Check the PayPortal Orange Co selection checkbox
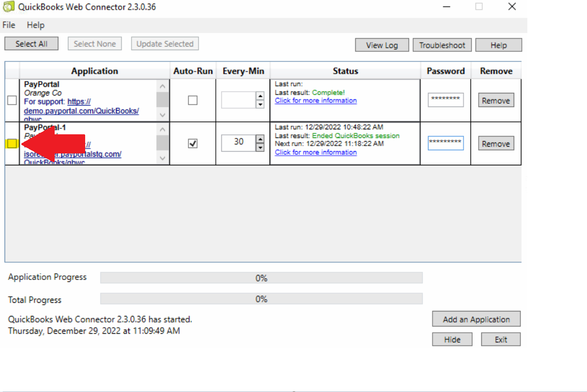 coord(12,101)
